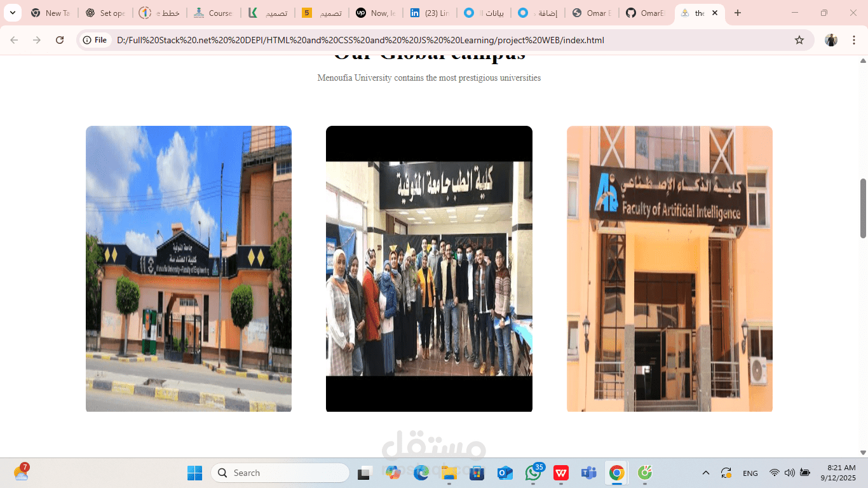
Task: Open Copilot from the taskbar
Action: [393, 473]
